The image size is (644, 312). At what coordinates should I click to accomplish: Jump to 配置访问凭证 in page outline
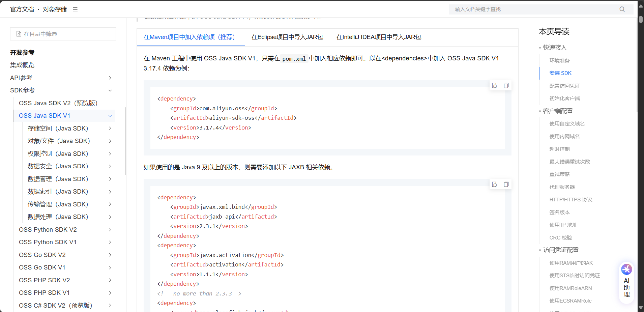click(x=565, y=86)
